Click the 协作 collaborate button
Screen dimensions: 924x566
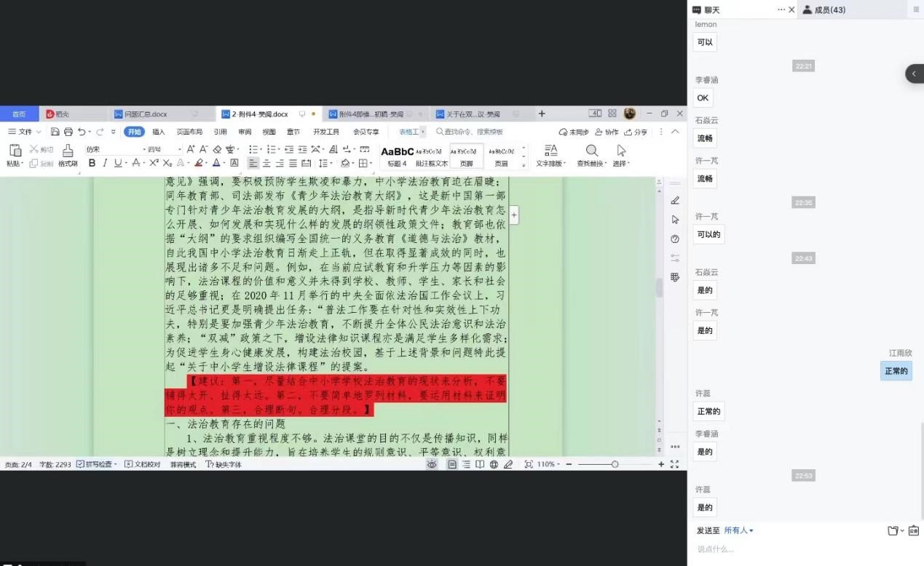click(607, 132)
